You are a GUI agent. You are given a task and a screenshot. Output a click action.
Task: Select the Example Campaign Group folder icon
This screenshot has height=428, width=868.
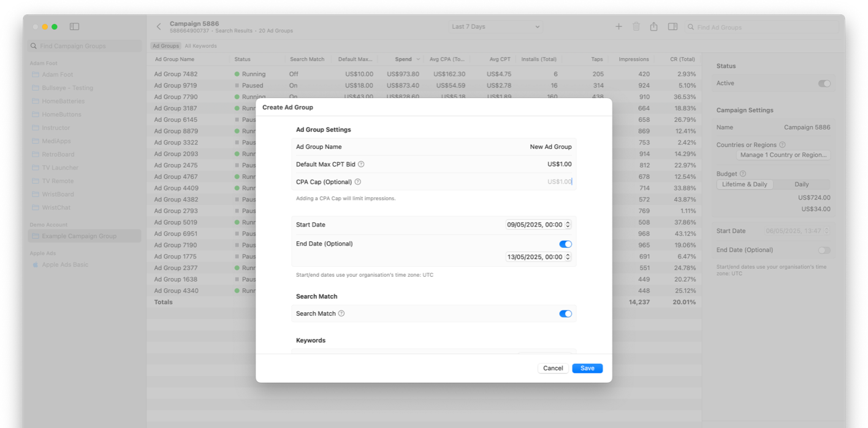36,236
